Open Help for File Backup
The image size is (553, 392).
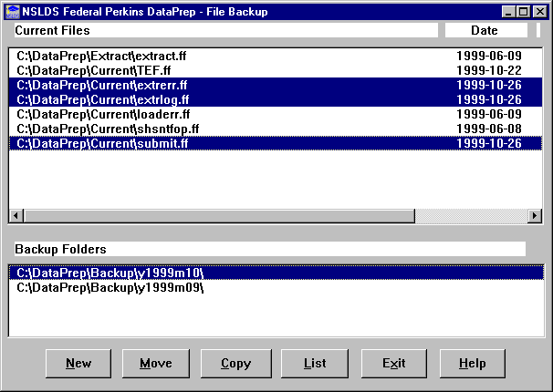point(472,364)
